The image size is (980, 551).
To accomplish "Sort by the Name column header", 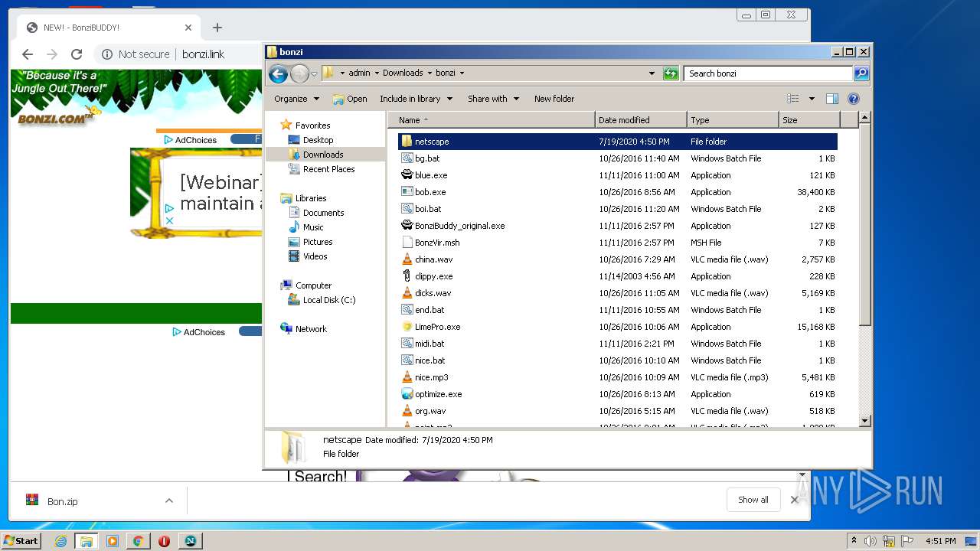I will click(492, 120).
